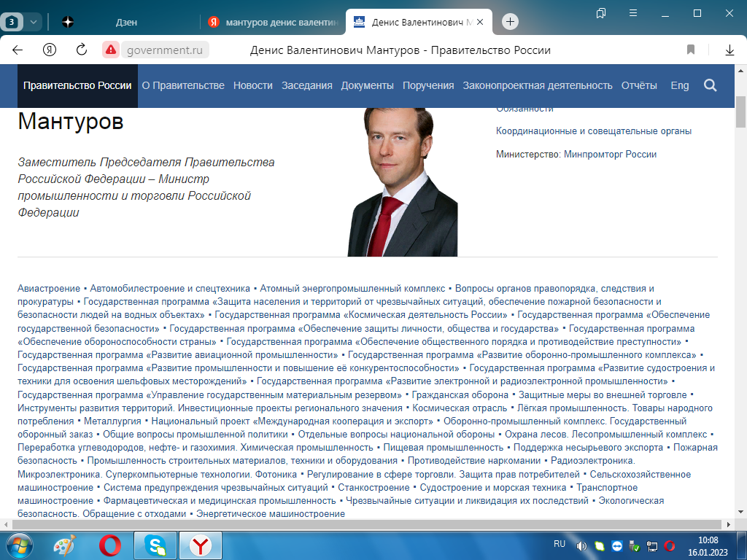747x560 pixels.
Task: Expand the tab group counter dropdown
Action: [x=32, y=21]
